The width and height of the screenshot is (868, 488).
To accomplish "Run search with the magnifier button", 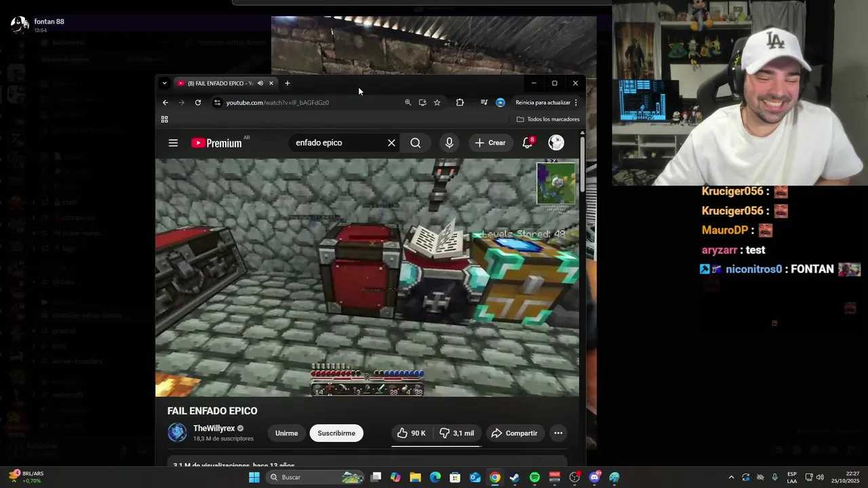I will pyautogui.click(x=416, y=143).
